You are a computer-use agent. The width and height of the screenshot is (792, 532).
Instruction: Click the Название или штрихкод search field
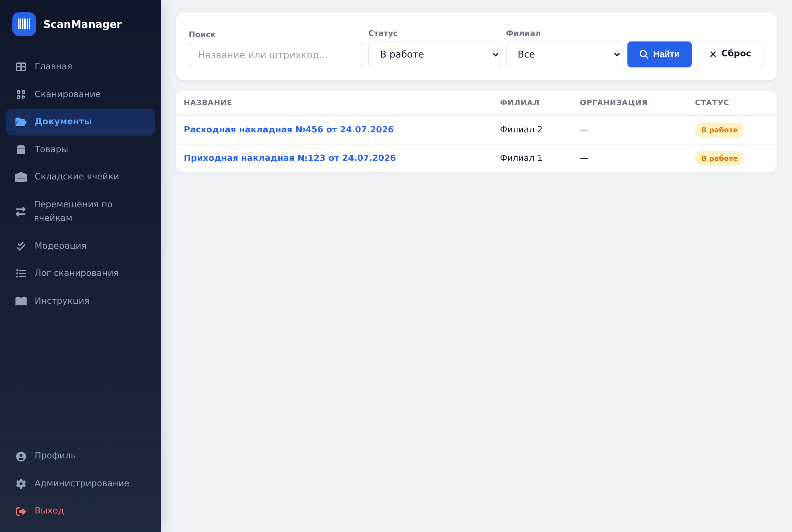click(276, 55)
